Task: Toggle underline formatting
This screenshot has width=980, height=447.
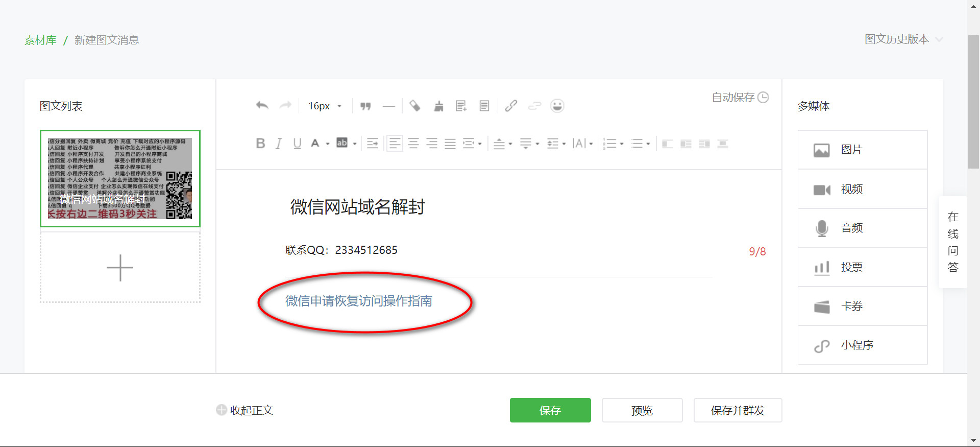Action: pos(297,144)
